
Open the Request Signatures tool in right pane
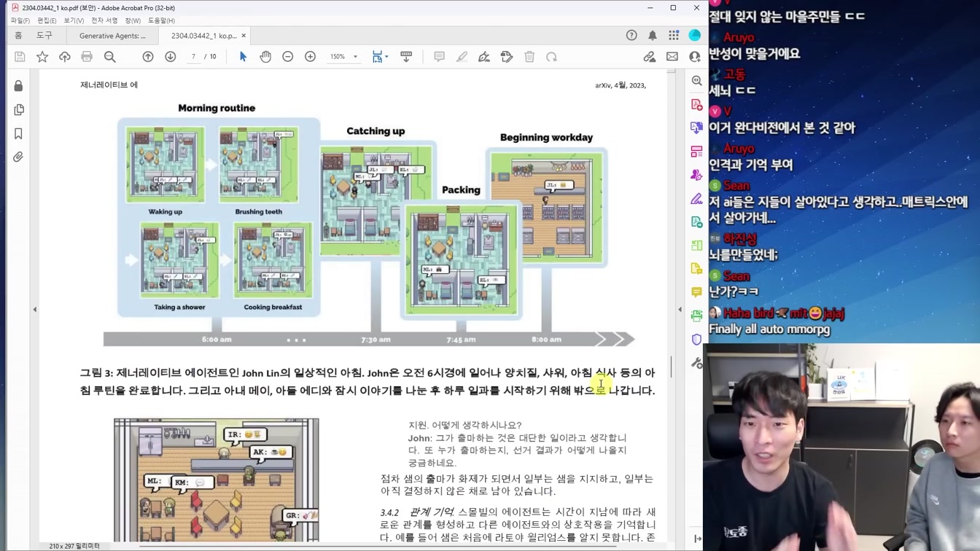[697, 175]
